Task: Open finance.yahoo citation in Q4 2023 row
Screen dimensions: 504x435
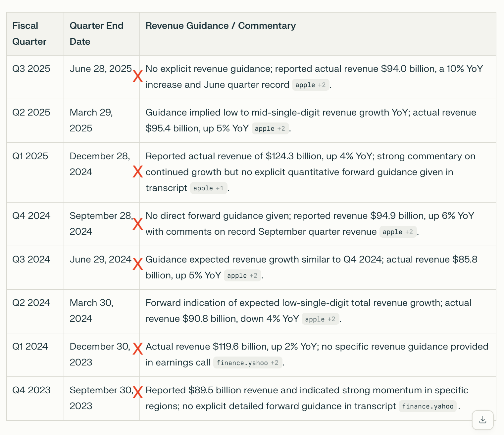Action: [x=428, y=407]
